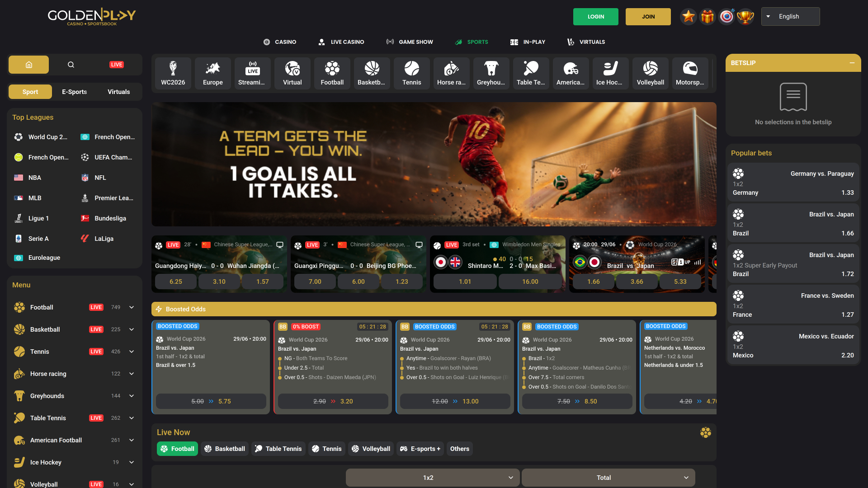
Task: Click the target bullseye icon in header
Action: 726,17
